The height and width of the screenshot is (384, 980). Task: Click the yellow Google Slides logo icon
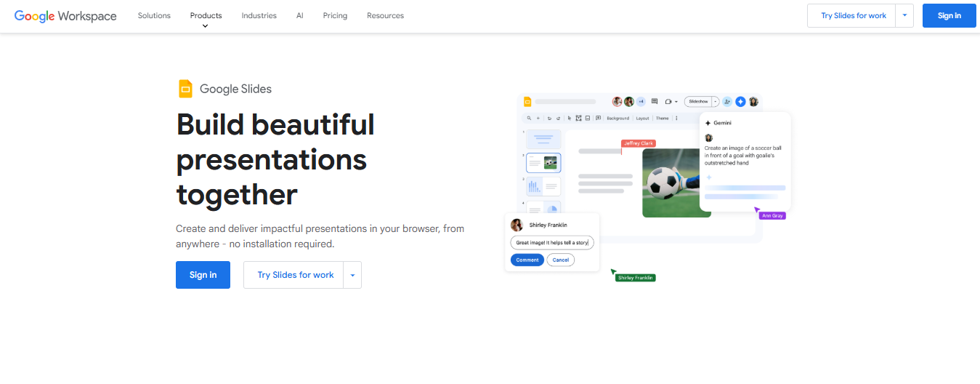[185, 89]
